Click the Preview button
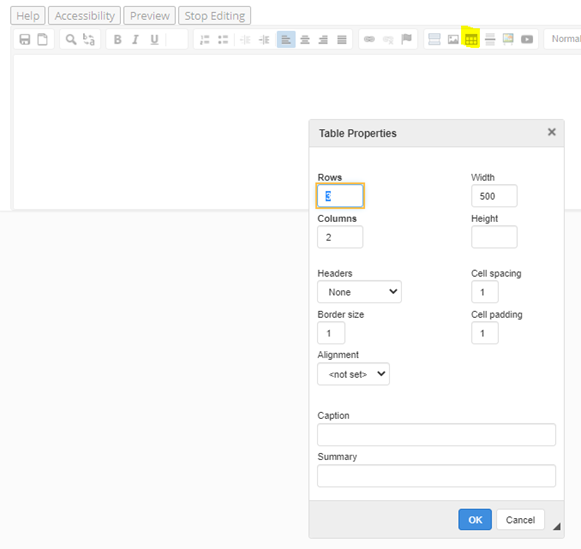 point(150,16)
